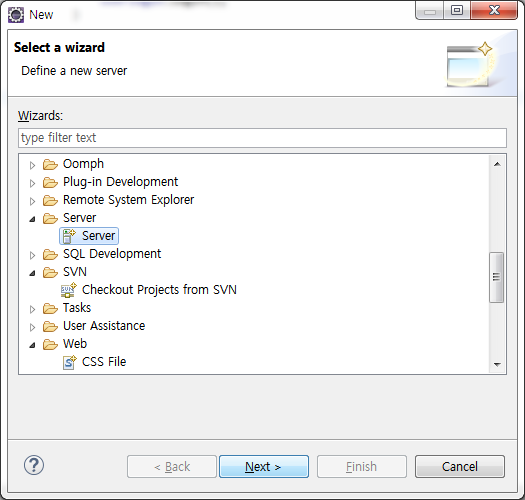The width and height of the screenshot is (525, 500).
Task: Click the Oomph folder icon
Action: 50,164
